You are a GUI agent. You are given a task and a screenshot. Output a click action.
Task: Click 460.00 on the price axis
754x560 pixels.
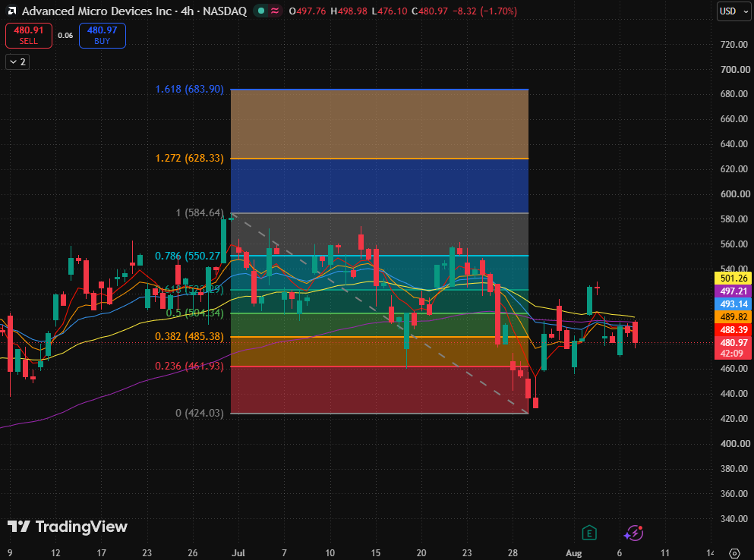734,369
